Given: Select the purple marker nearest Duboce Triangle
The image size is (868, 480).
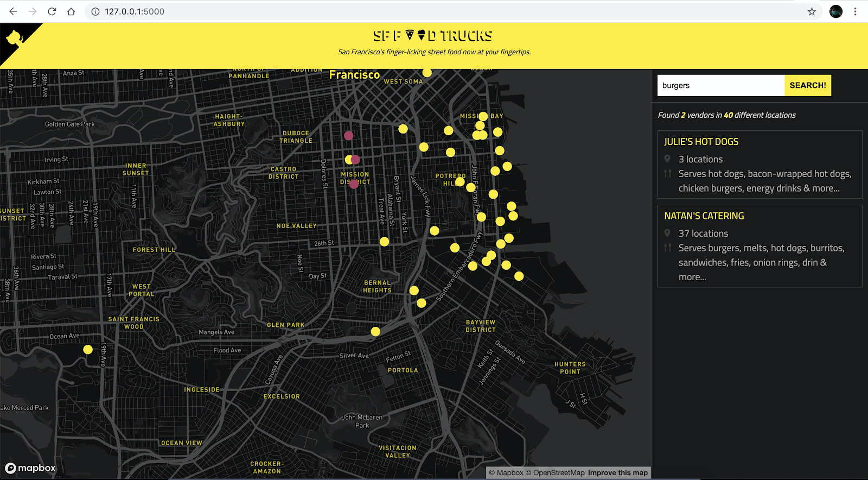Looking at the screenshot, I should point(349,136).
